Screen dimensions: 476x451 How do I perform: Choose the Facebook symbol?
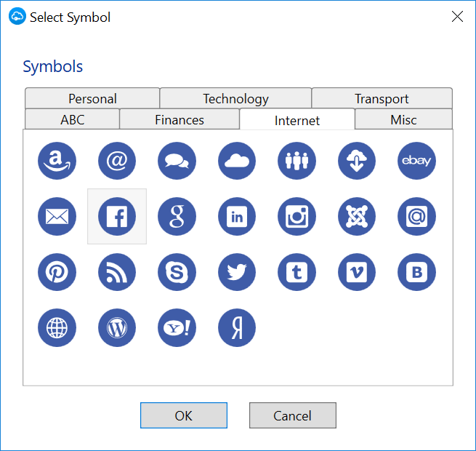tap(117, 216)
